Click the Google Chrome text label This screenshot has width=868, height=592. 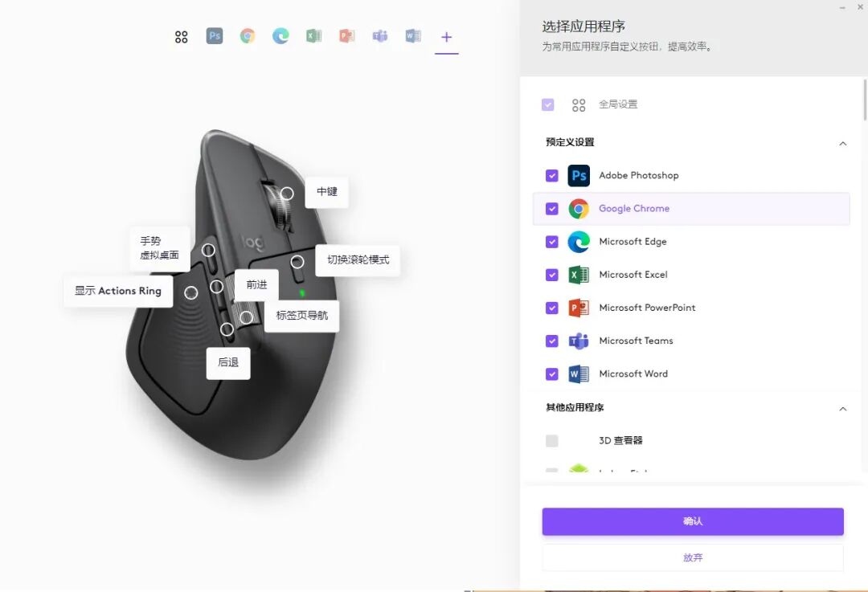click(x=634, y=209)
